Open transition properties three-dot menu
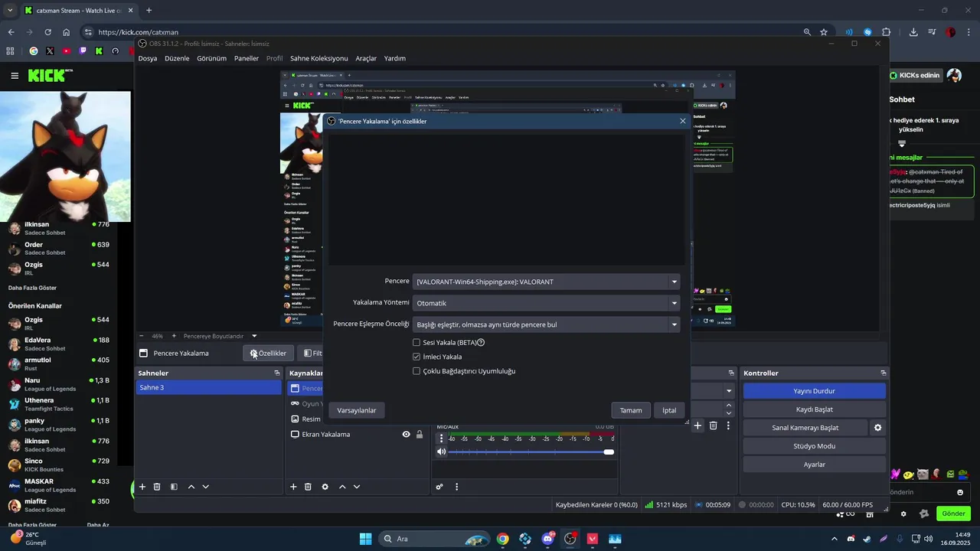This screenshot has height=551, width=980. 728,425
